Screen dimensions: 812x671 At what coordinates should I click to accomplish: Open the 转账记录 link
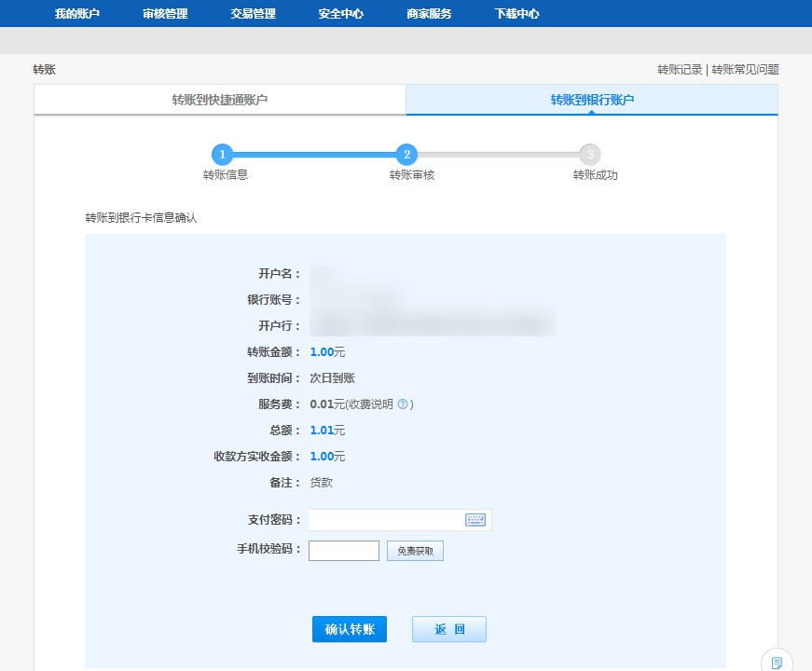click(680, 70)
